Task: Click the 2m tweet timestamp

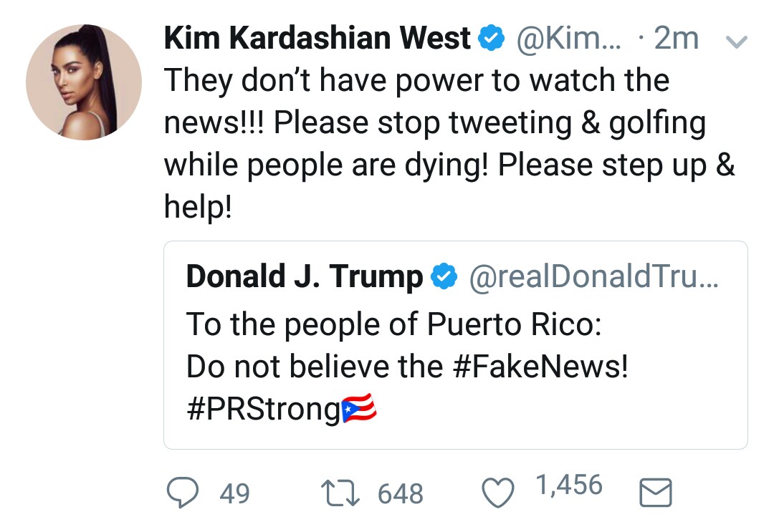Action: [x=677, y=39]
